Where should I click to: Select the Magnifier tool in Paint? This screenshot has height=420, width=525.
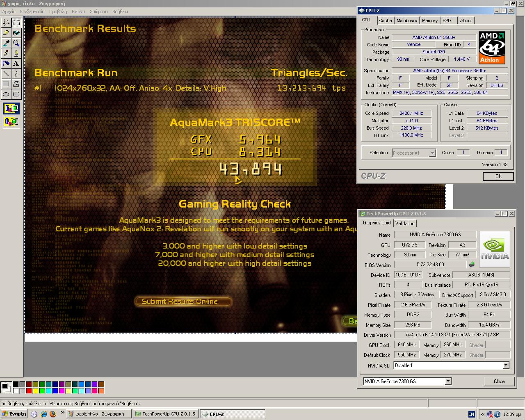point(16,43)
